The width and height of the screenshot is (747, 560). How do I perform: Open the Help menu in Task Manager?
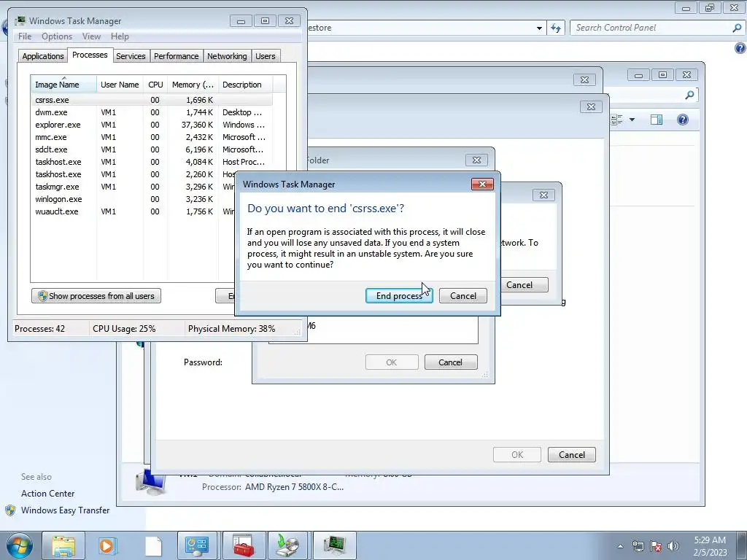120,36
